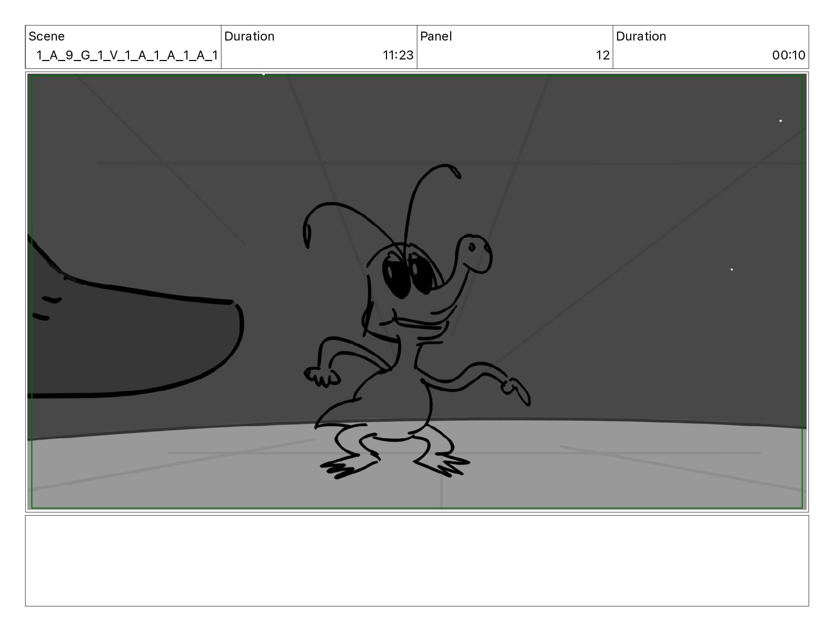Select the curled tip of the left antenna
Screen dimensions: 834x644
(307, 234)
